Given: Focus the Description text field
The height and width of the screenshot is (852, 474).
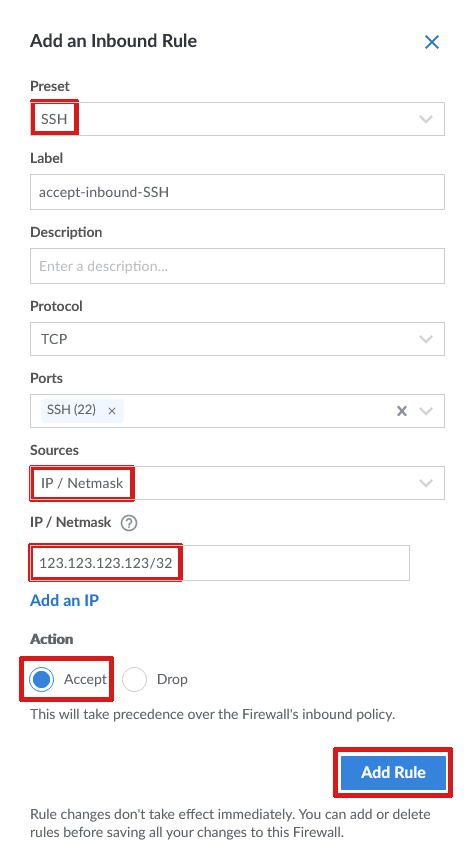Looking at the screenshot, I should [x=238, y=266].
